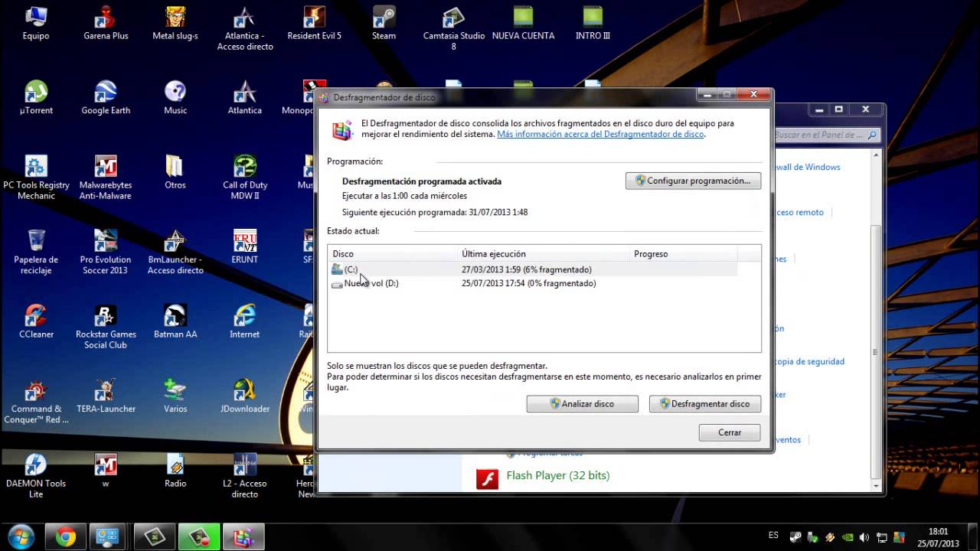The width and height of the screenshot is (980, 551).
Task: Select Malwarebytes Anti-Malware desktop icon
Action: click(106, 178)
